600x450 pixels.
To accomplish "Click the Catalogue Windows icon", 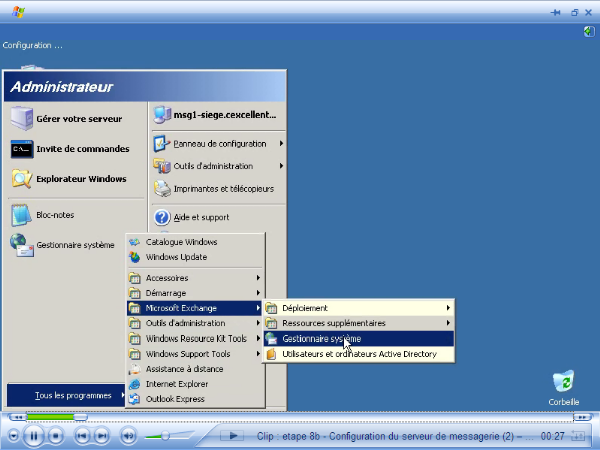I will point(134,242).
